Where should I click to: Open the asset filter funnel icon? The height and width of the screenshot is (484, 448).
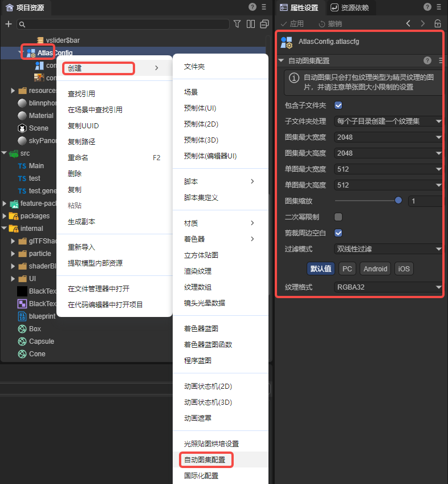point(237,24)
